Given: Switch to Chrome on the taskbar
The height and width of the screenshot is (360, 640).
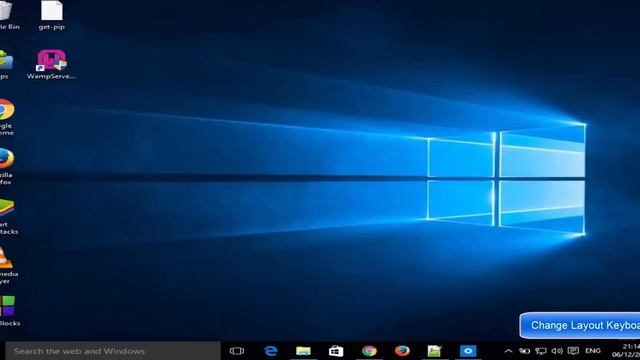Looking at the screenshot, I should [x=369, y=351].
